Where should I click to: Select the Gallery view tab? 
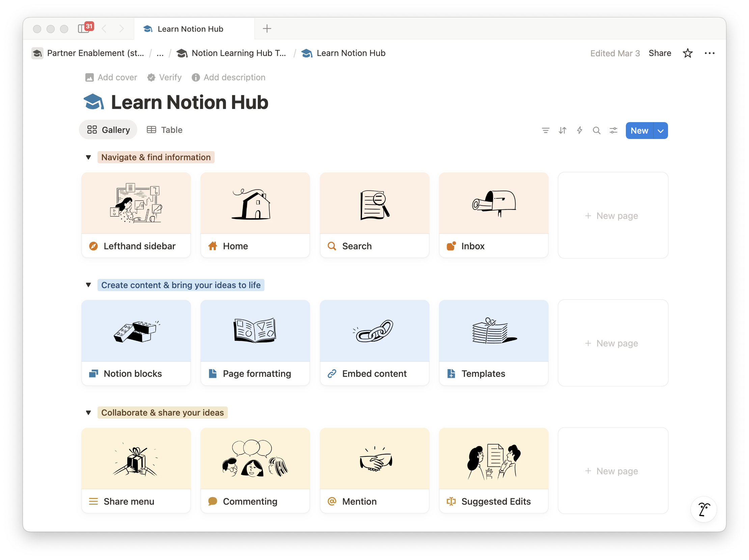[108, 130]
